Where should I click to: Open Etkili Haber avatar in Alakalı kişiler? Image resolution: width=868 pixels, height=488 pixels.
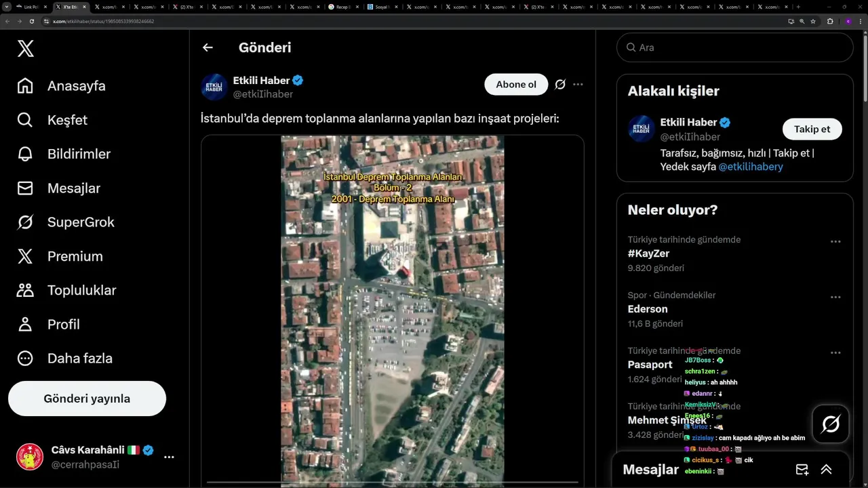coord(642,129)
